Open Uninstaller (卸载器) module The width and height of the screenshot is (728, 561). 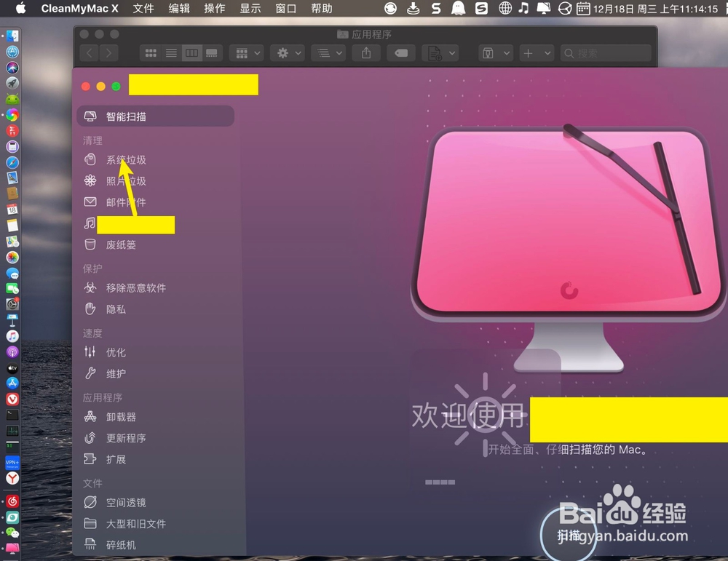(121, 417)
